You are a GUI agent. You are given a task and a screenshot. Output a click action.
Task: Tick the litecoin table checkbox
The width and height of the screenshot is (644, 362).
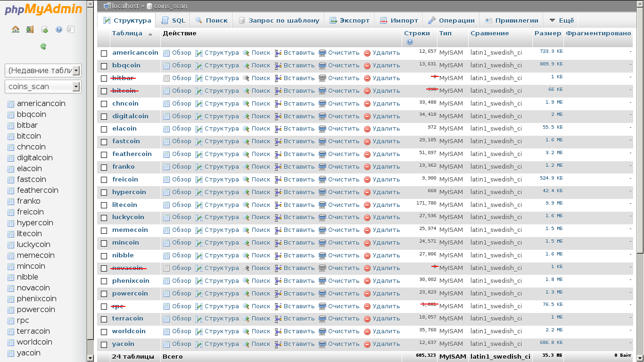(x=104, y=206)
